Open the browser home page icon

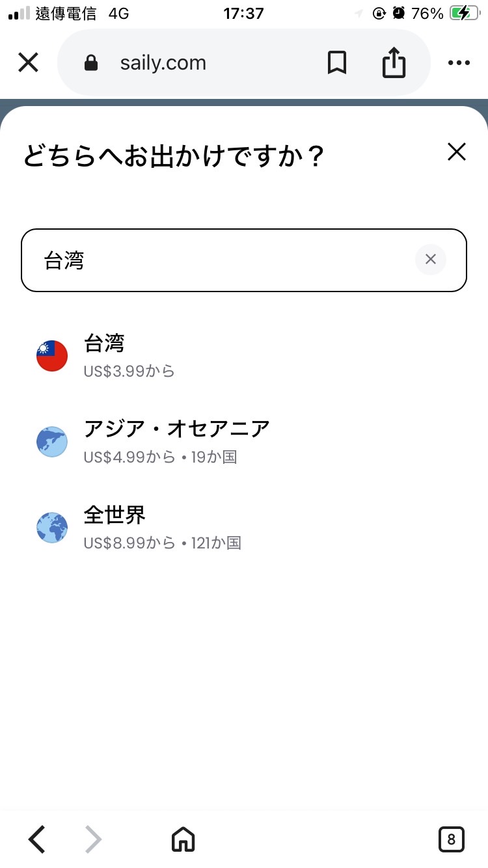pyautogui.click(x=183, y=839)
